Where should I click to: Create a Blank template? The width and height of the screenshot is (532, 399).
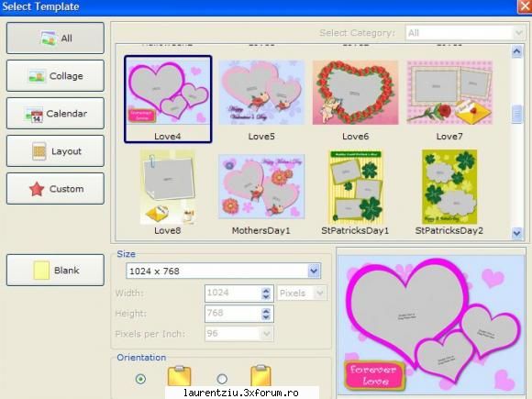[55, 270]
